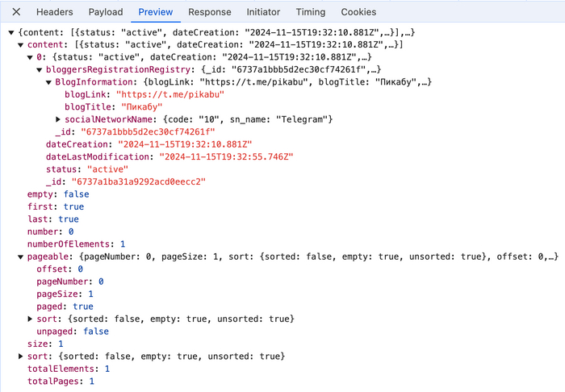This screenshot has width=565, height=392.
Task: Collapse the content array node
Action: (21, 44)
